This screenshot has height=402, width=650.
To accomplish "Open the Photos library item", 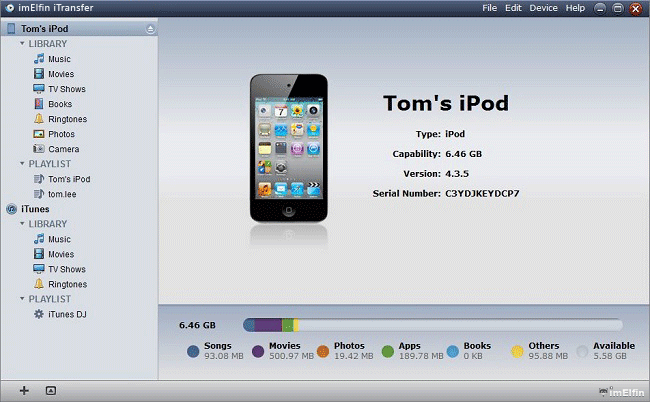I will pyautogui.click(x=60, y=134).
